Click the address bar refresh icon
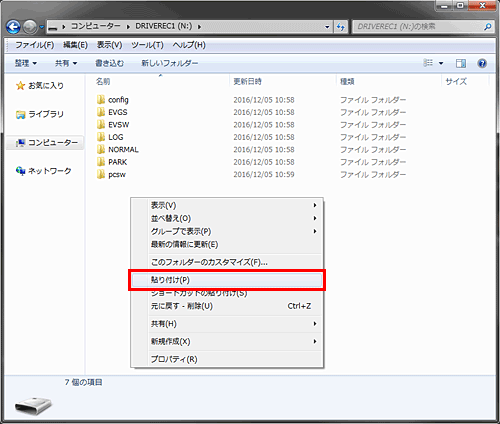This screenshot has width=500, height=424. click(x=341, y=27)
